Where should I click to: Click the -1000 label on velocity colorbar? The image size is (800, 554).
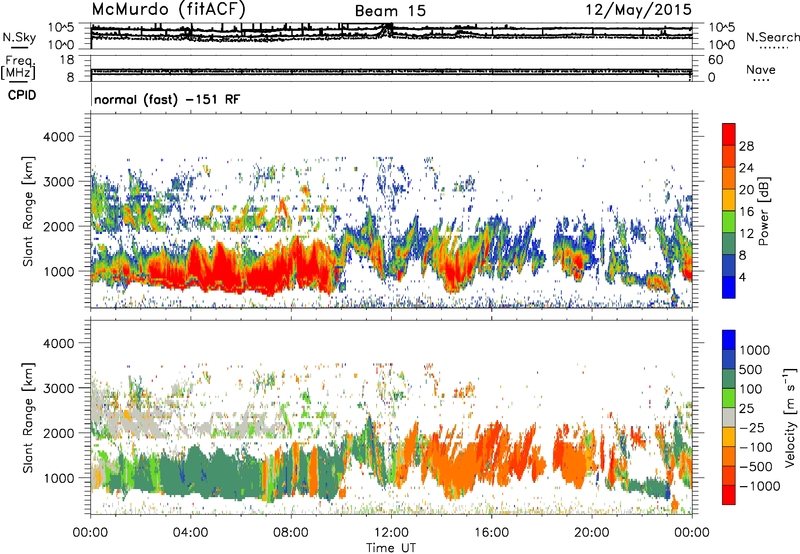click(760, 486)
